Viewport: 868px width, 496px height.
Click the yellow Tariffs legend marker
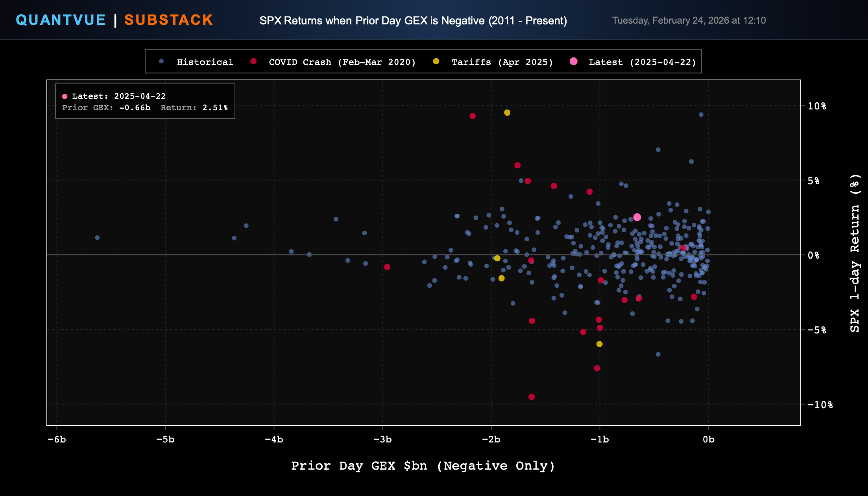pyautogui.click(x=436, y=61)
